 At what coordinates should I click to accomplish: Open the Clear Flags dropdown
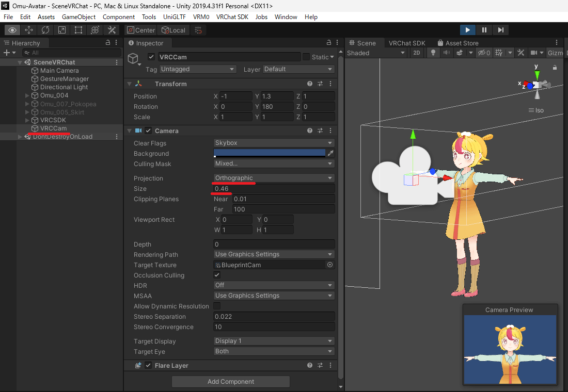point(274,143)
